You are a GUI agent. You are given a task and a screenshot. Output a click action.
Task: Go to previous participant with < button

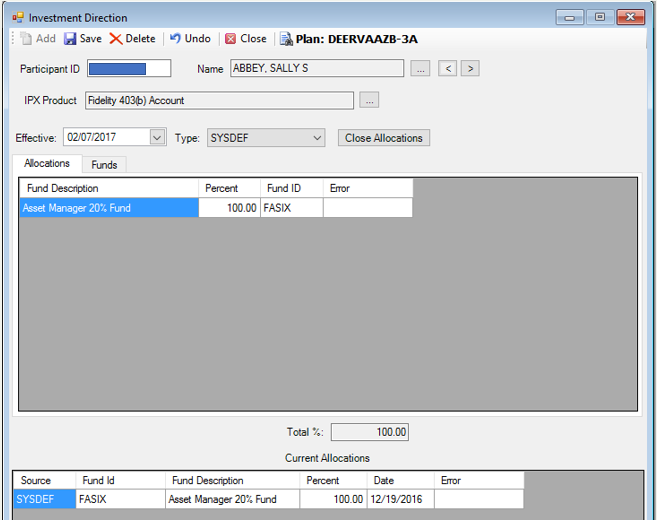point(448,68)
